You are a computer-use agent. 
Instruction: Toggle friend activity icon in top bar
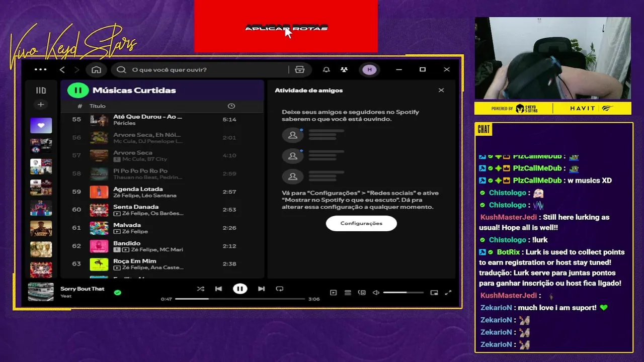coord(344,69)
